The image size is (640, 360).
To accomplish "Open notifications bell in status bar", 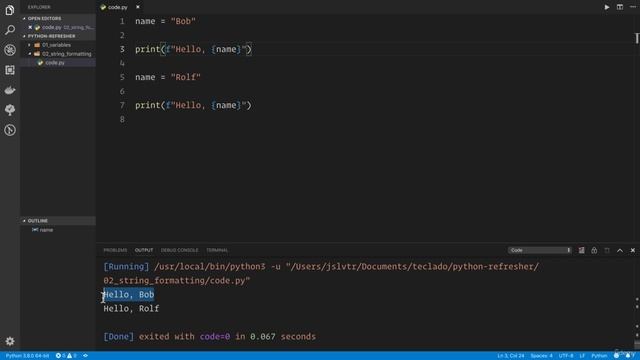I will (628, 356).
